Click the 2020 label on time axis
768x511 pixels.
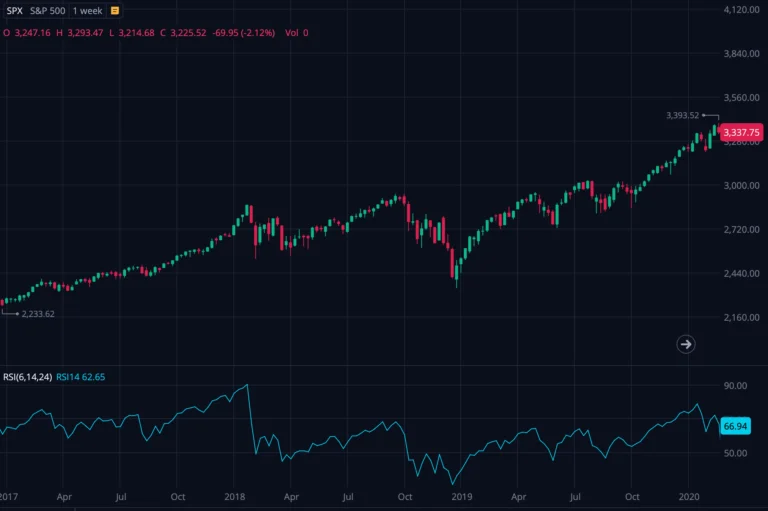click(x=689, y=496)
